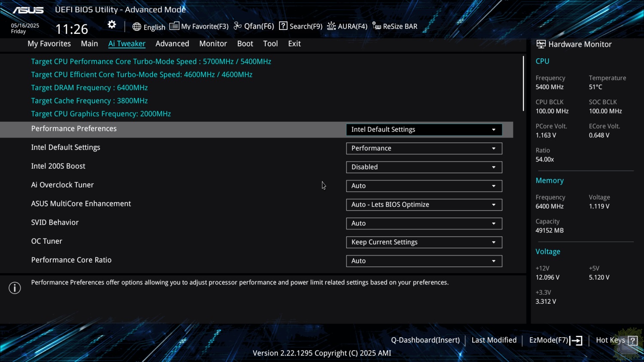This screenshot has width=644, height=362.
Task: Switch to Main tab
Action: pos(89,44)
